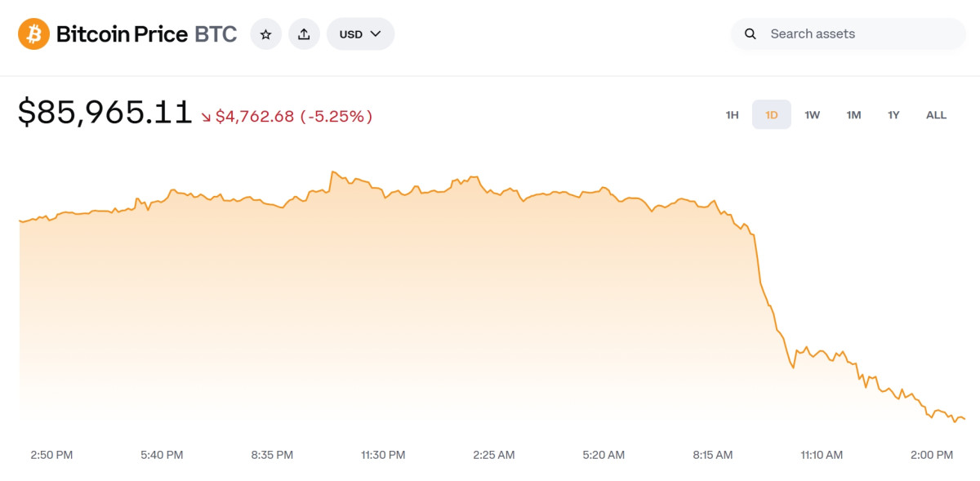Add Bitcoin to watchlist with star icon

(265, 34)
